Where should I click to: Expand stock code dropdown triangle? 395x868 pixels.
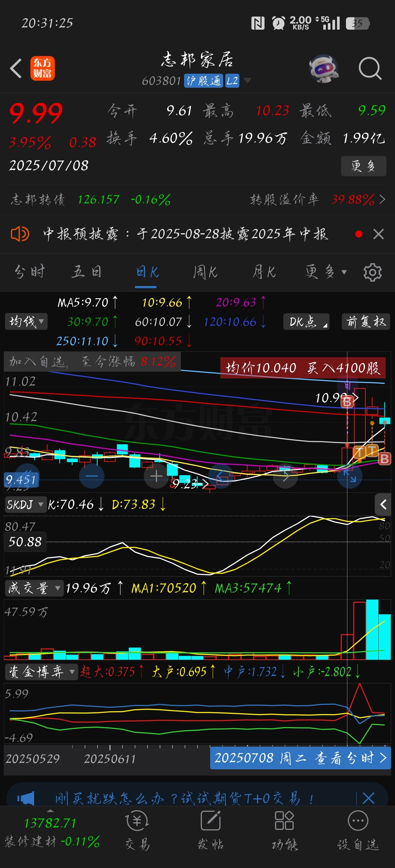point(247,81)
